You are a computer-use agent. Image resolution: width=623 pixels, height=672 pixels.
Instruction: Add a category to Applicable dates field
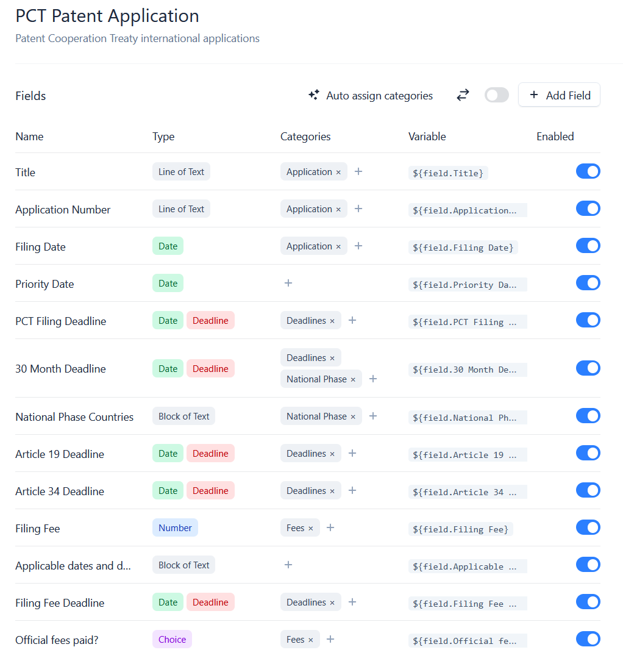(288, 565)
